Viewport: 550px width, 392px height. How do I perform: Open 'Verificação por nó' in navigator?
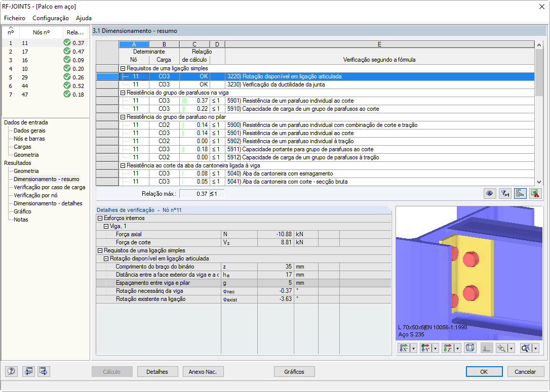point(35,195)
